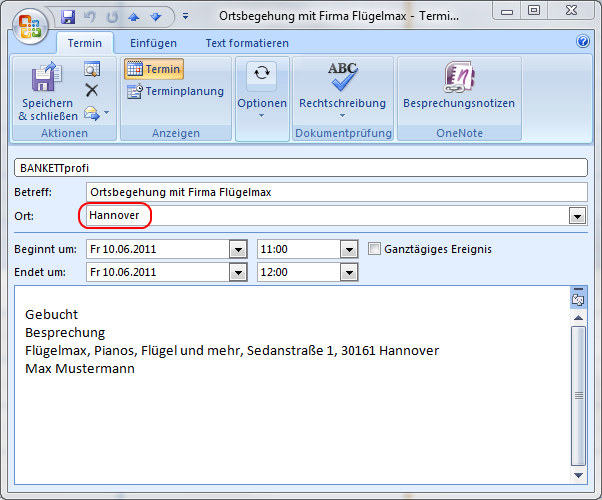The image size is (602, 500).
Task: Switch to the Einfügen tab
Action: [x=153, y=43]
